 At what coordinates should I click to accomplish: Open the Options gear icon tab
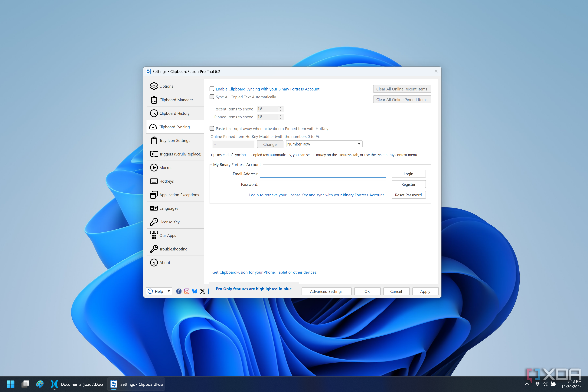154,86
